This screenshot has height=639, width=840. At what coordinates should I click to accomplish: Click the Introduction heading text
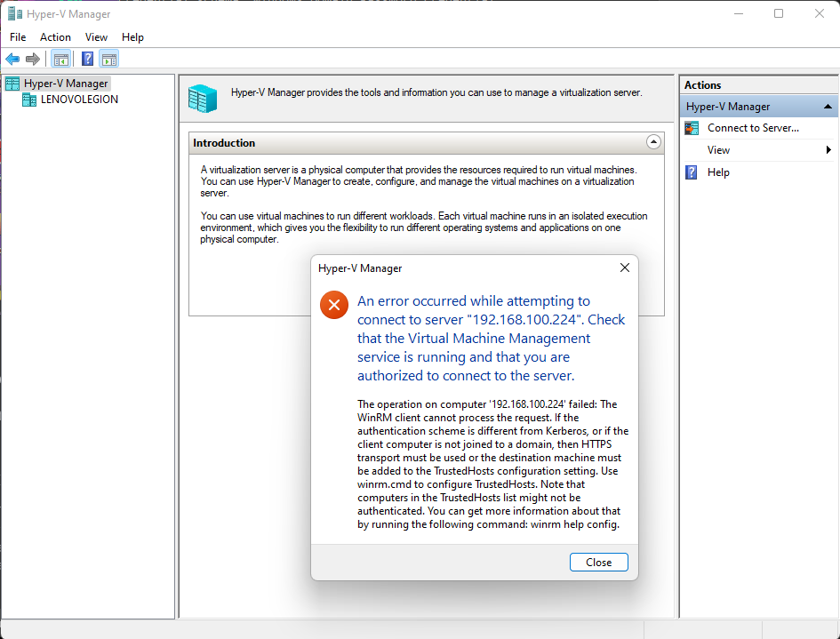pos(224,143)
